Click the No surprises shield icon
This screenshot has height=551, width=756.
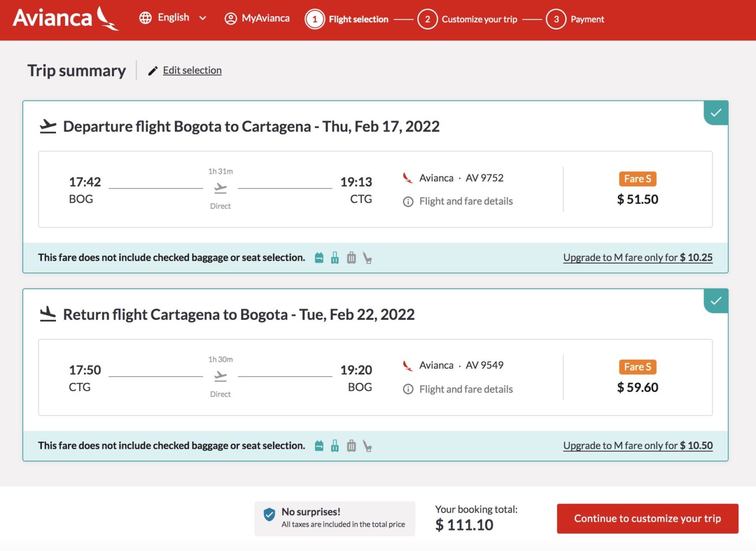pos(269,514)
